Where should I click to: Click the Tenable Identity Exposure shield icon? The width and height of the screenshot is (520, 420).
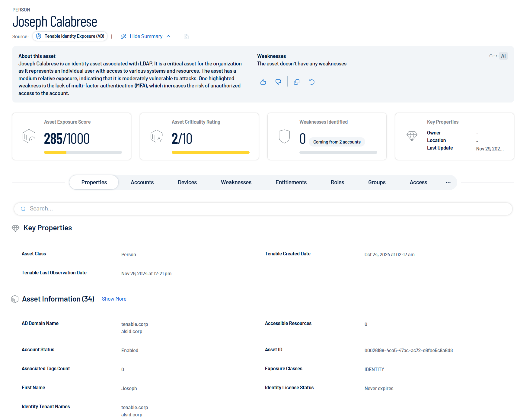(39, 36)
